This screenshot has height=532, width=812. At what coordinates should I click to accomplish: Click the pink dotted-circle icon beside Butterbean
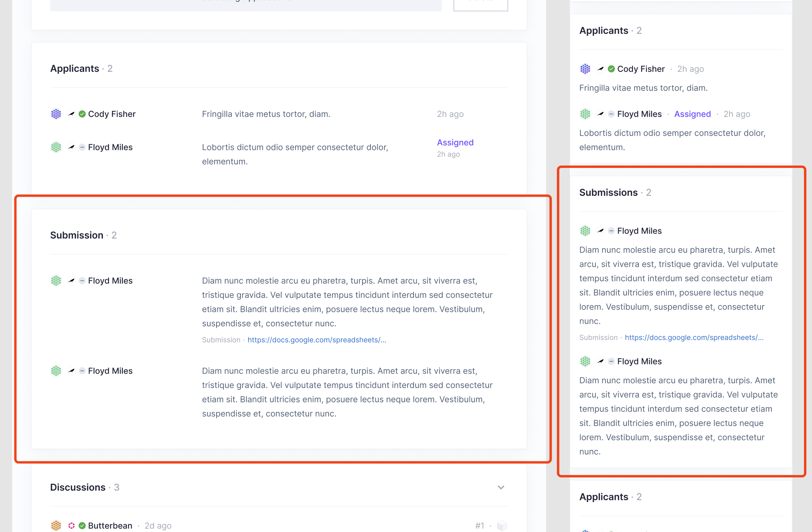(71, 526)
